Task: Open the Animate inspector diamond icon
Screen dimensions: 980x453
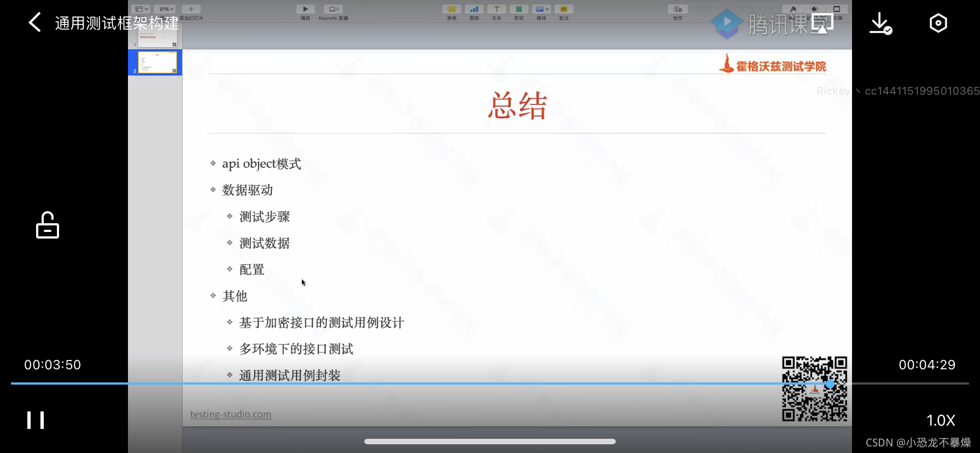Action: click(814, 9)
